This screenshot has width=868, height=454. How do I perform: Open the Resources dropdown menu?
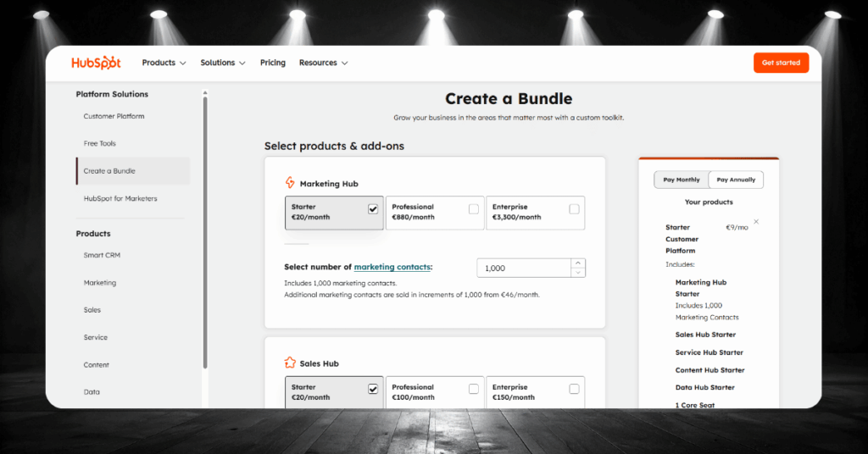[323, 63]
